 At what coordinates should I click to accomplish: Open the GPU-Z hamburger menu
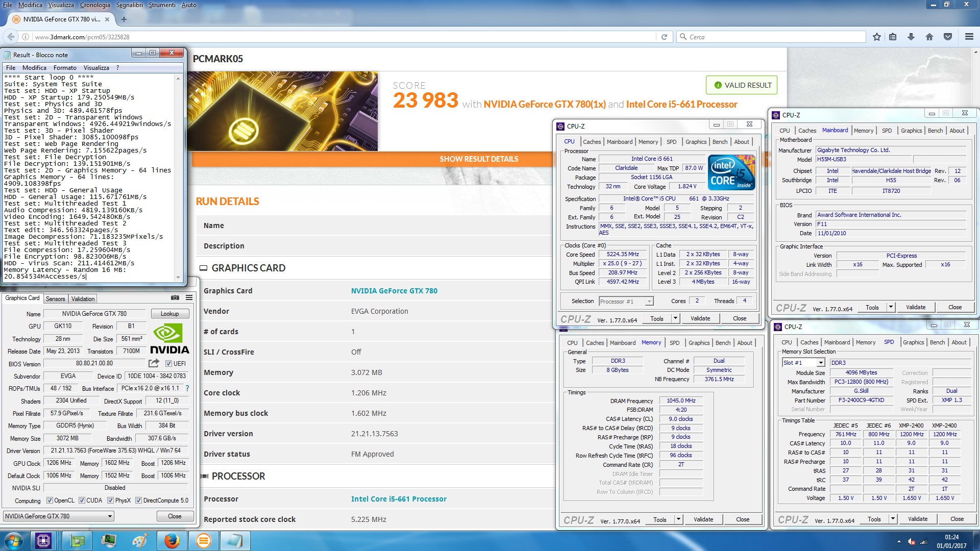(x=189, y=297)
